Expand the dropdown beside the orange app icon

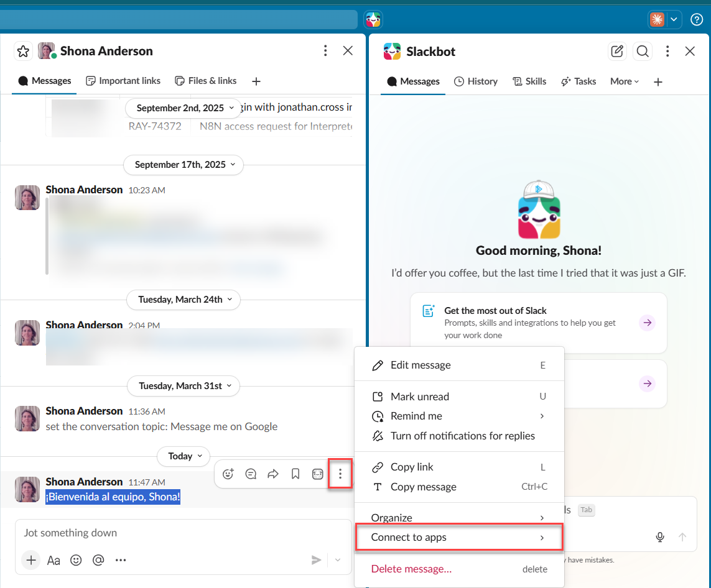click(x=674, y=19)
